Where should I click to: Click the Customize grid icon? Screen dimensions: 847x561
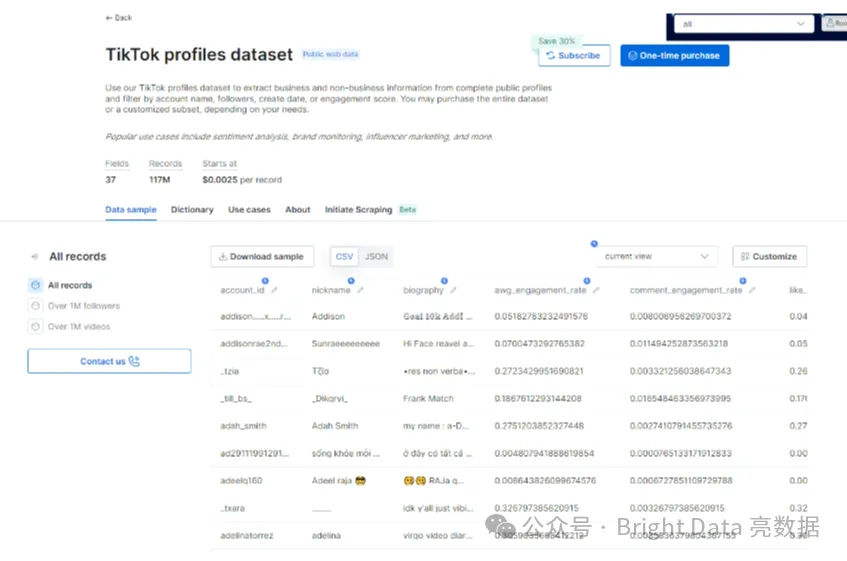point(745,256)
